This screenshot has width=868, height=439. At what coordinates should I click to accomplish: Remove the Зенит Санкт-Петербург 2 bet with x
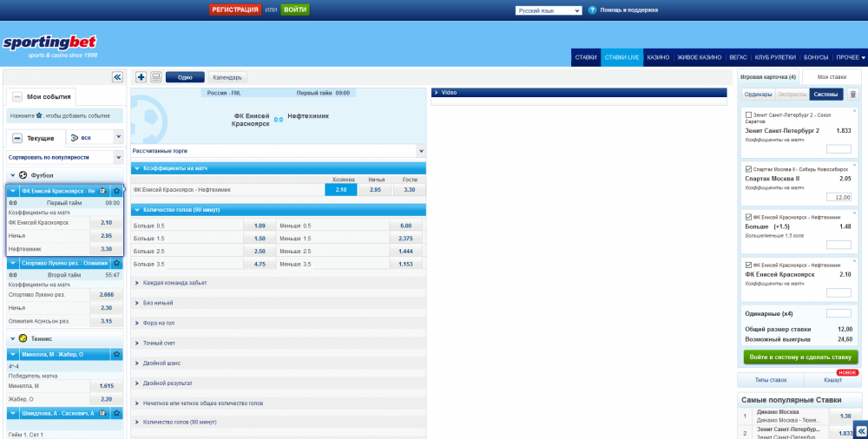point(855,111)
